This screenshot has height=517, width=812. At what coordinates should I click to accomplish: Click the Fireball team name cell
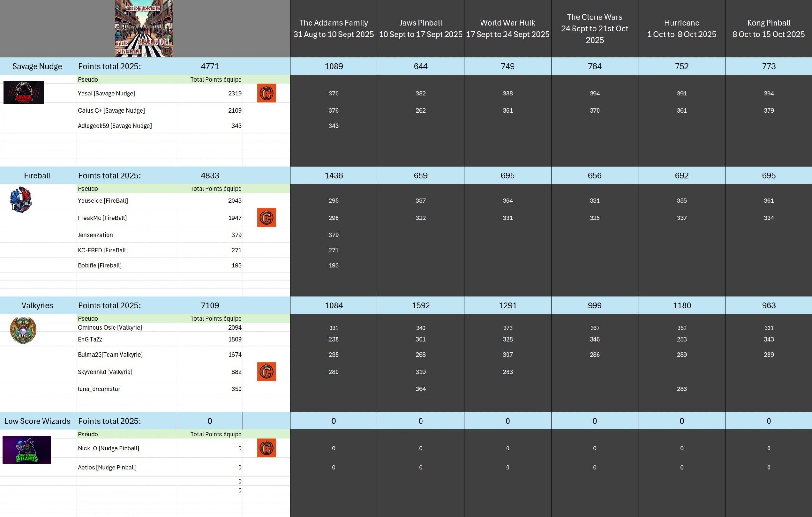point(37,175)
